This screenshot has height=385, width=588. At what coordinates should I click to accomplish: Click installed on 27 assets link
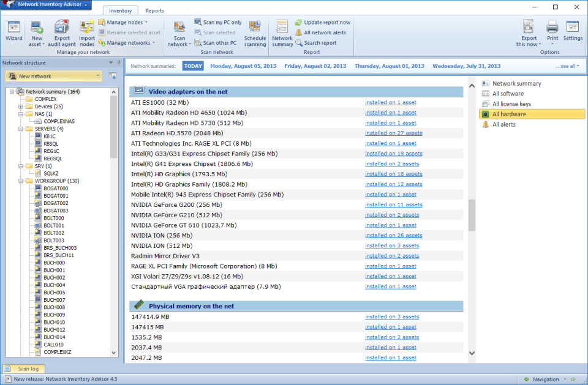[393, 132]
